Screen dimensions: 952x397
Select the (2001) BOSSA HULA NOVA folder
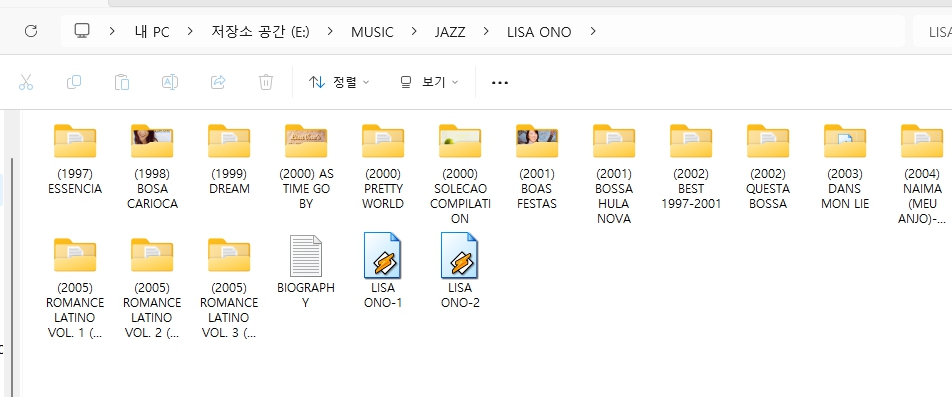[614, 174]
